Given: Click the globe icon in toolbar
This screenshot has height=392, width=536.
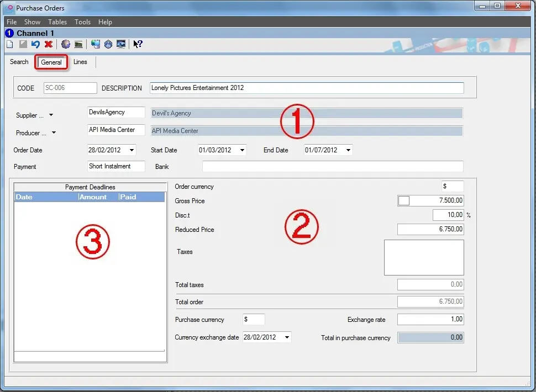Looking at the screenshot, I should pos(66,45).
